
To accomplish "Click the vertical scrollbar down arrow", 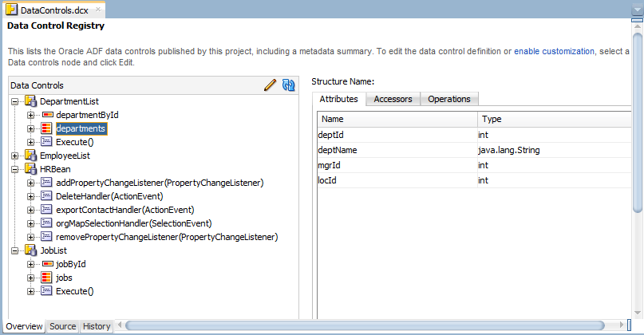I will (x=638, y=313).
